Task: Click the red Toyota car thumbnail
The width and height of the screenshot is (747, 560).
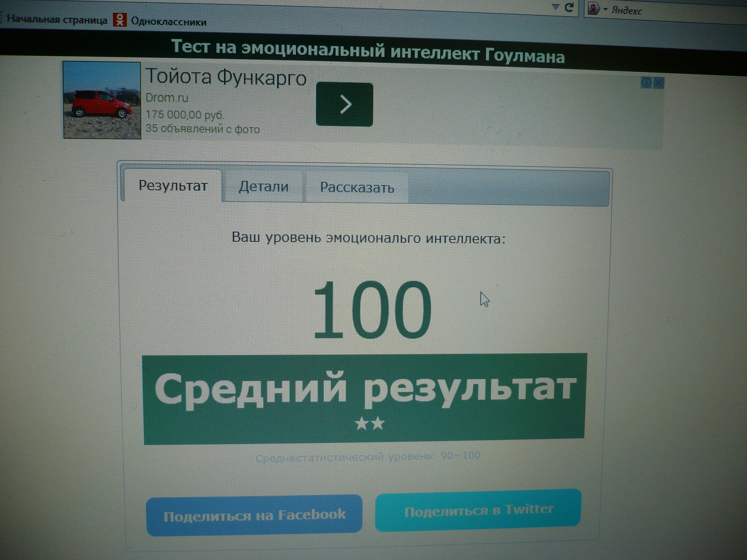Action: [x=102, y=100]
